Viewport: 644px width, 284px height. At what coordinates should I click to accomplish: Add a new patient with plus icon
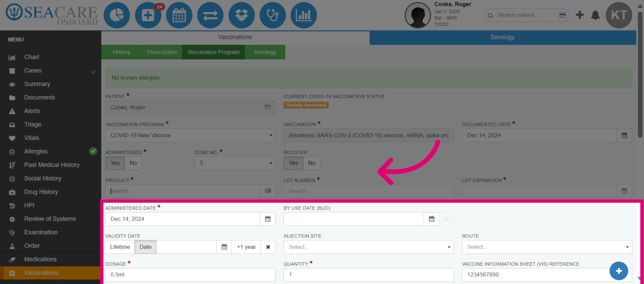coord(580,15)
